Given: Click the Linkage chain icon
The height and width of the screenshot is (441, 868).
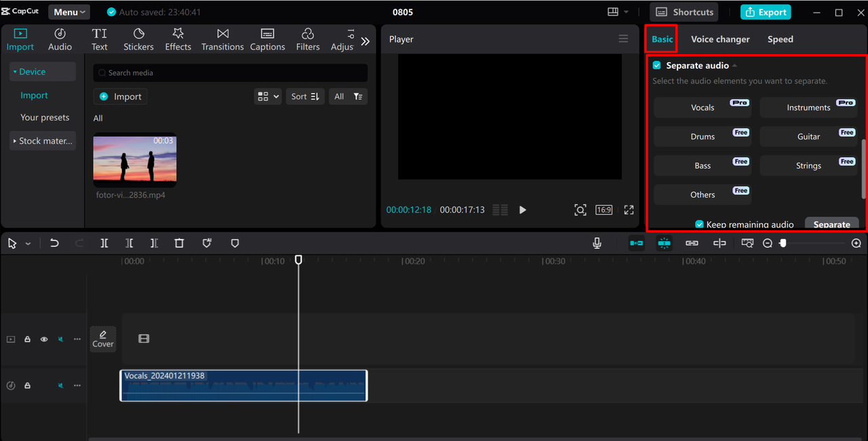Looking at the screenshot, I should pyautogui.click(x=692, y=243).
